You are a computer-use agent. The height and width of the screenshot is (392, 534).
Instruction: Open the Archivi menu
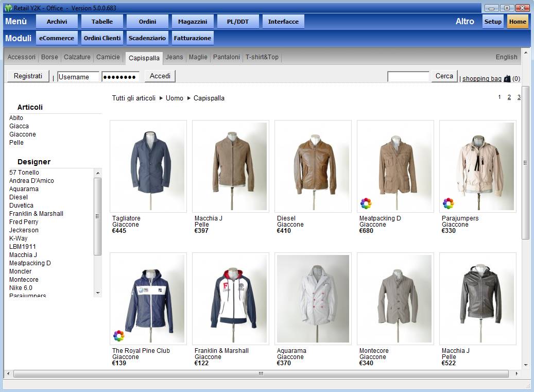coord(57,22)
